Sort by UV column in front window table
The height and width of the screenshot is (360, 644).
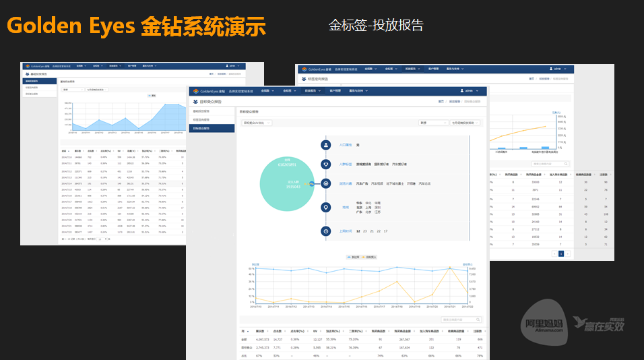(315, 331)
